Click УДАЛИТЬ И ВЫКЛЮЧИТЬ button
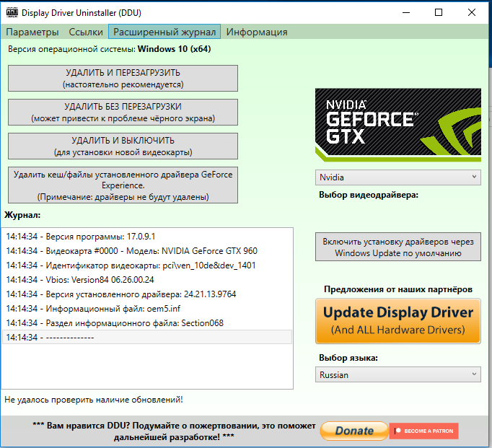 (123, 146)
